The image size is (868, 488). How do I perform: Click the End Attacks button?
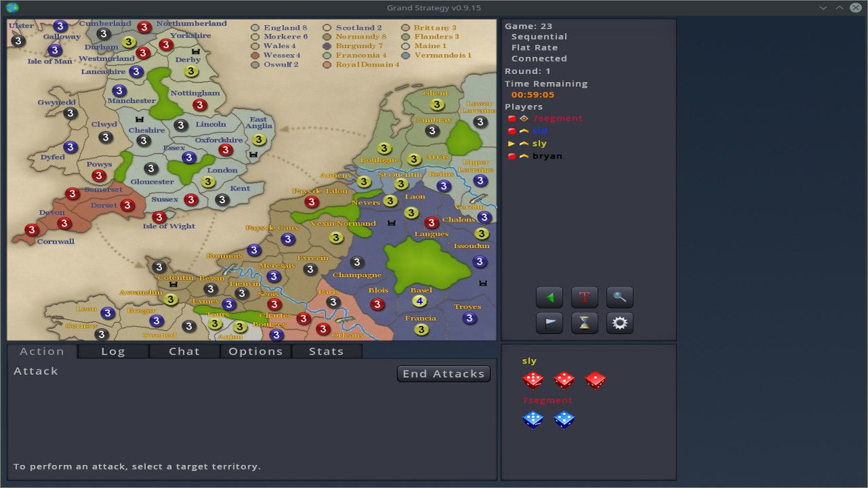443,373
